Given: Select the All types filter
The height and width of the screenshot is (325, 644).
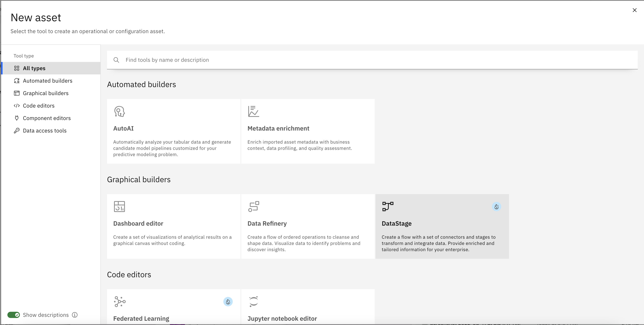Looking at the screenshot, I should [x=51, y=68].
